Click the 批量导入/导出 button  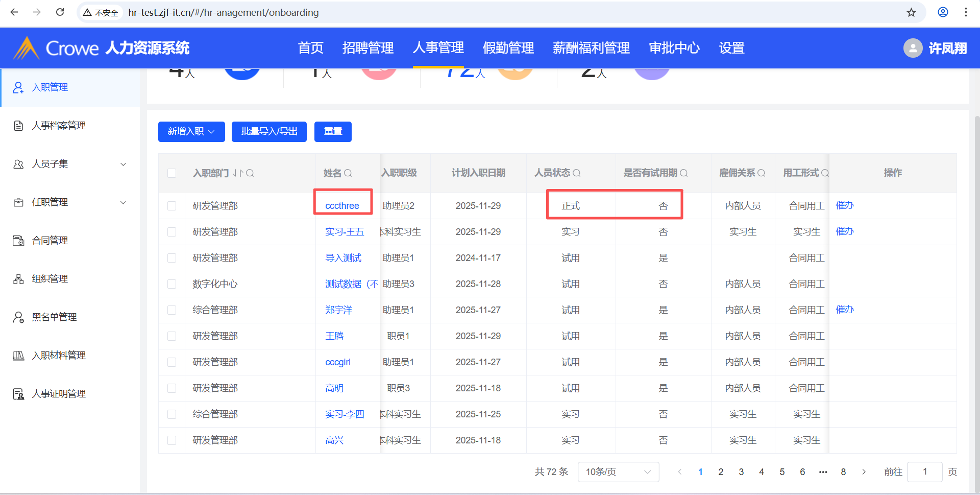tap(269, 131)
